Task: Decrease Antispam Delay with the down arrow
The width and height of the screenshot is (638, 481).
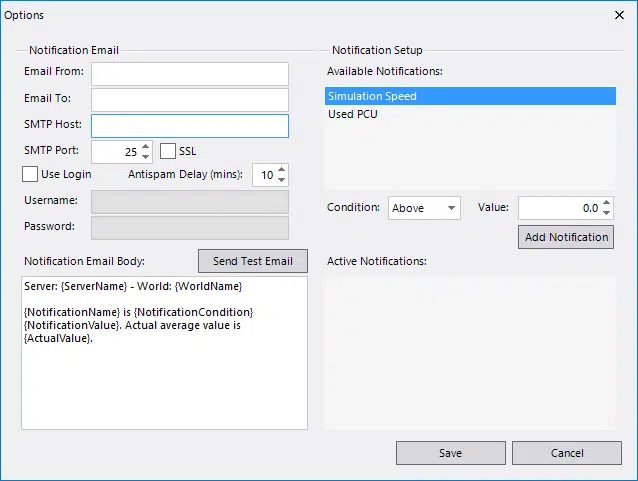Action: (282, 180)
